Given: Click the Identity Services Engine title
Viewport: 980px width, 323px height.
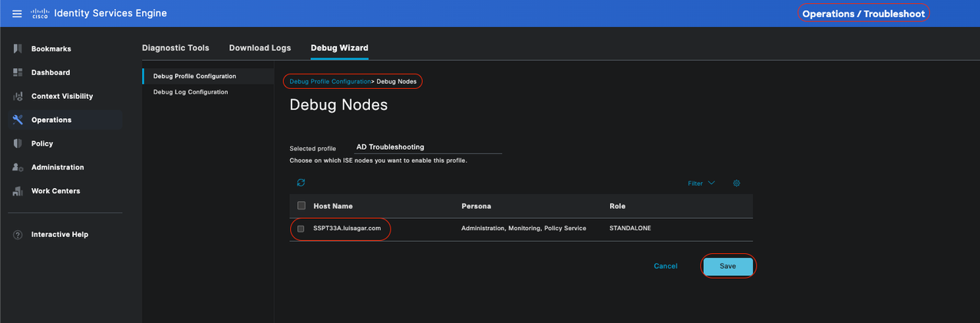Looking at the screenshot, I should coord(111,13).
